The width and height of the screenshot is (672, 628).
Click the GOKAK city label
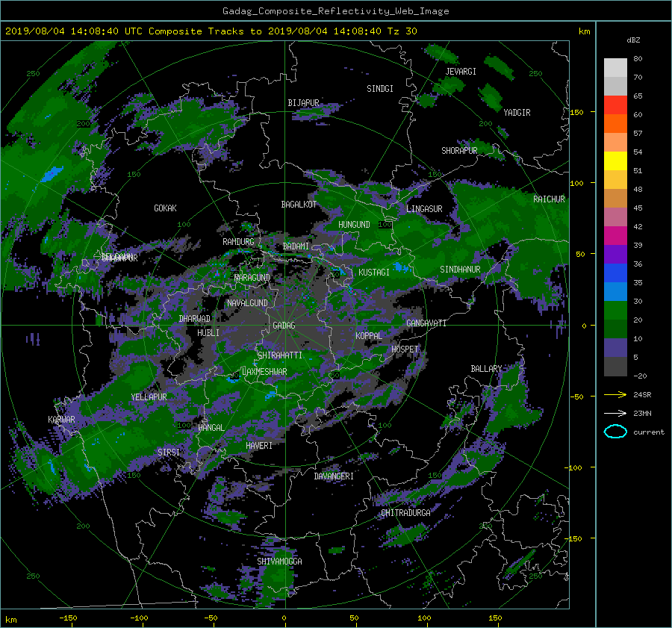(x=166, y=208)
